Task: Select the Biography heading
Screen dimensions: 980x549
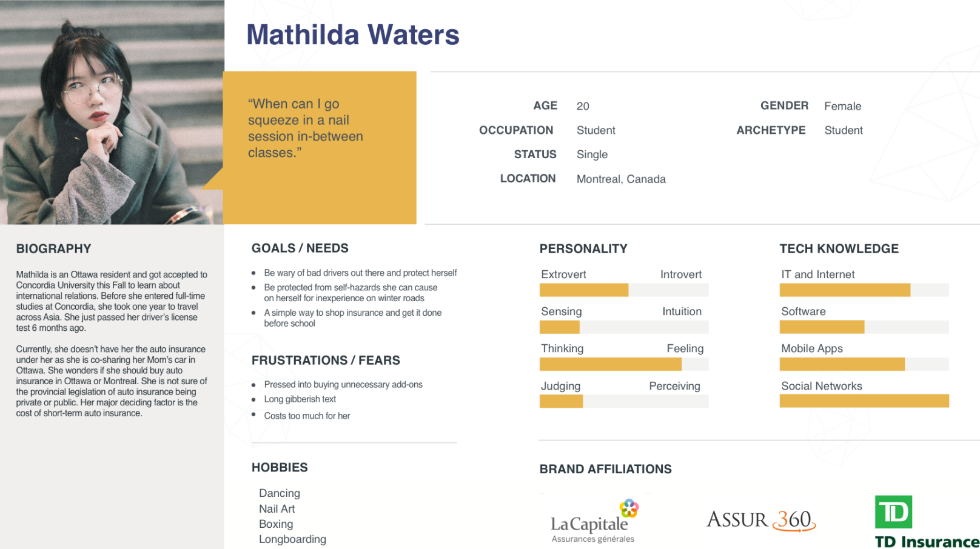Action: (x=54, y=248)
